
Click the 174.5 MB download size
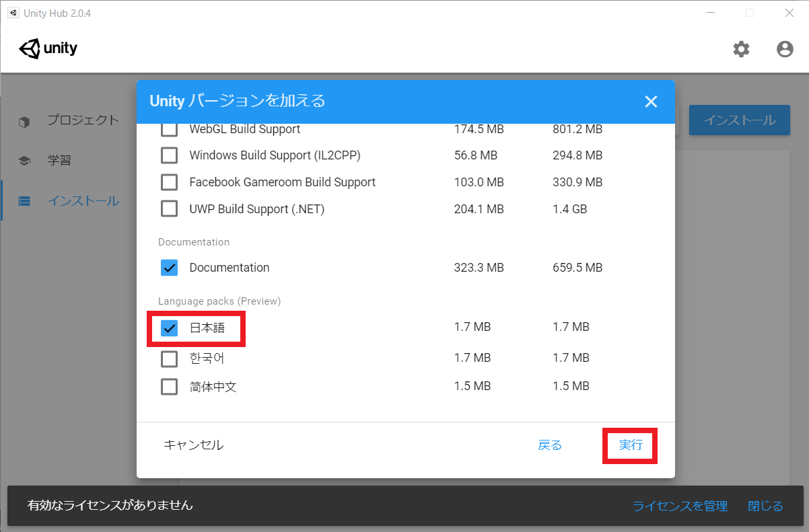point(479,129)
